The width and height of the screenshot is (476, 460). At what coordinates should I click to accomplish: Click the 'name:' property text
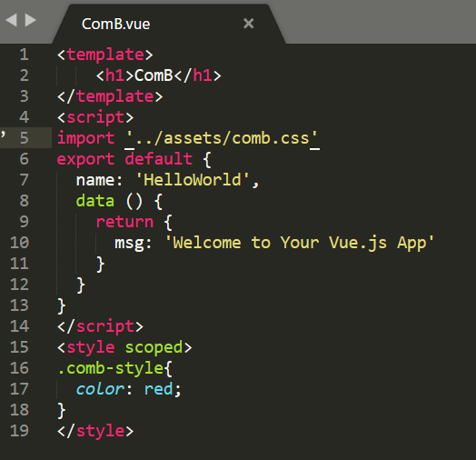coord(99,180)
